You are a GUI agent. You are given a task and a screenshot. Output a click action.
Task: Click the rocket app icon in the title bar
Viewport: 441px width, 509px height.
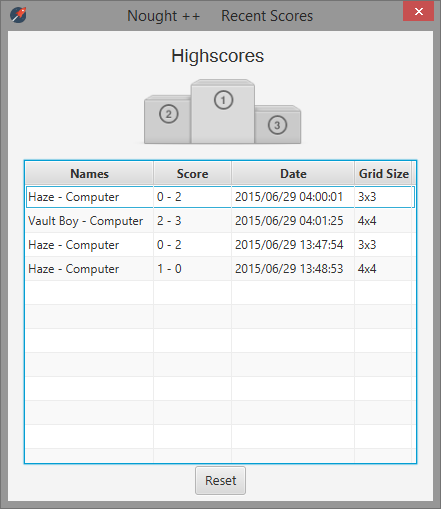click(x=18, y=15)
